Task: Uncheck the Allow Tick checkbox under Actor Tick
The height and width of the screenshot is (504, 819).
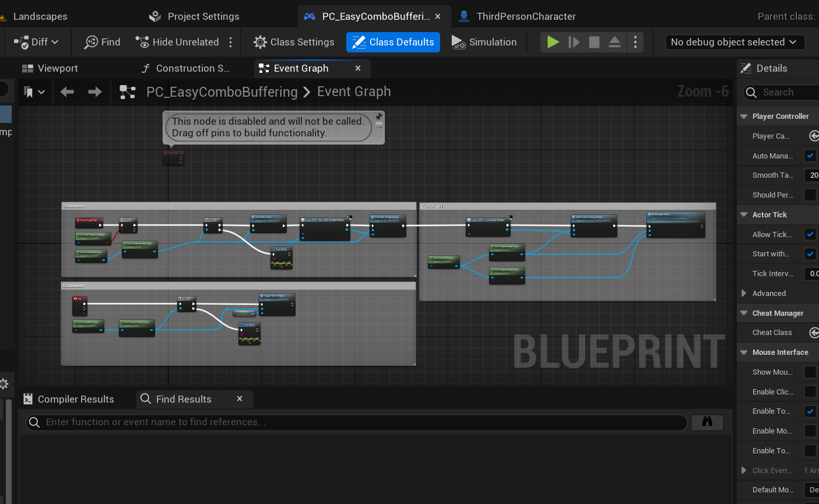Action: (810, 234)
